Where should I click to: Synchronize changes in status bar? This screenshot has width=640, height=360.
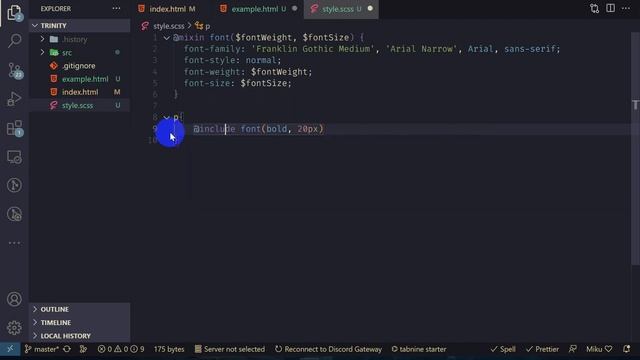pos(67,349)
